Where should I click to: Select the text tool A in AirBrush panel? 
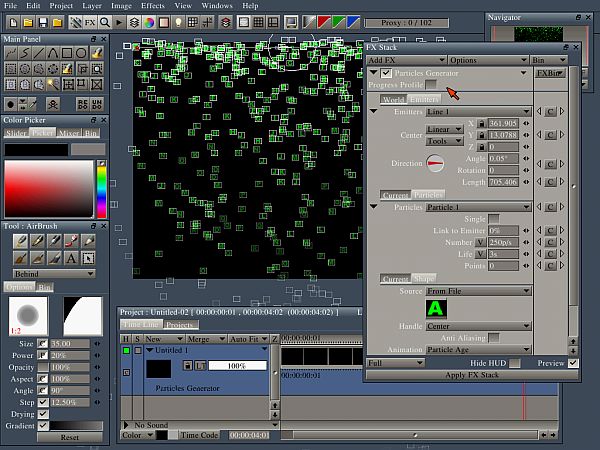click(71, 258)
